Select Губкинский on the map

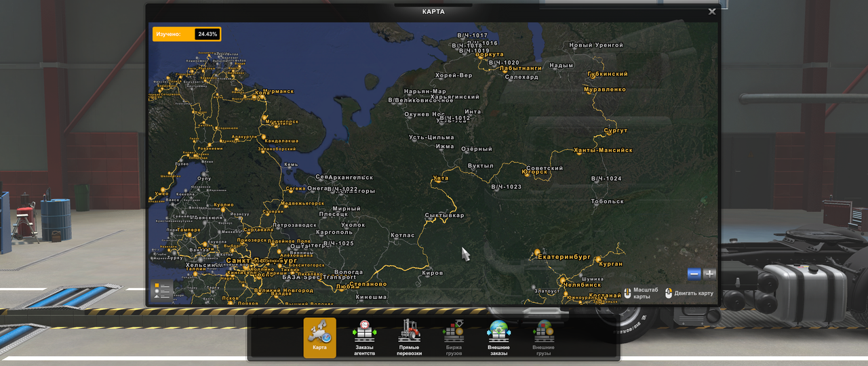[608, 74]
